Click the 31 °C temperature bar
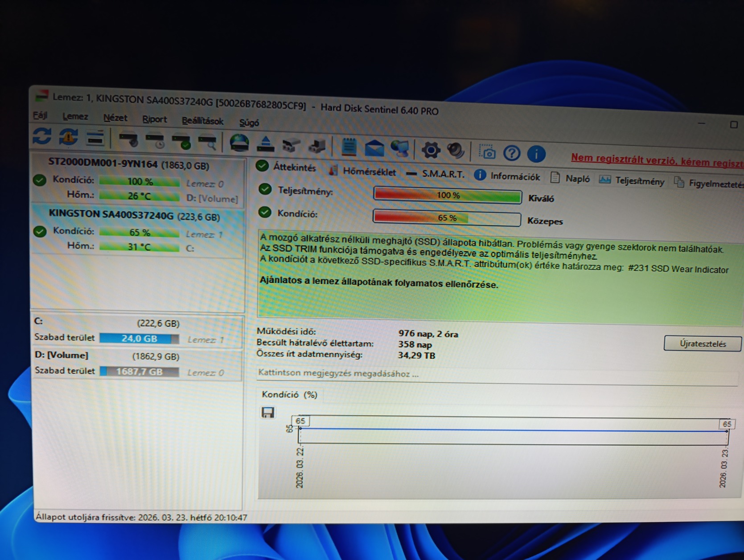Image resolution: width=744 pixels, height=560 pixels. 140,246
